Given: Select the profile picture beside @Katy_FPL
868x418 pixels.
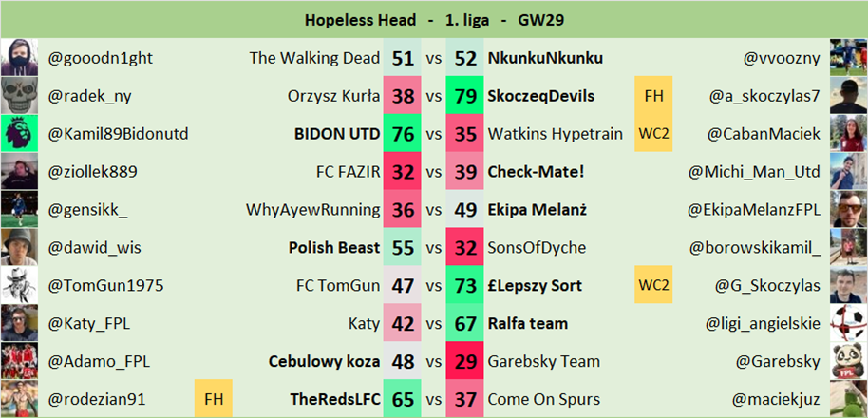Looking at the screenshot, I should pos(19,324).
